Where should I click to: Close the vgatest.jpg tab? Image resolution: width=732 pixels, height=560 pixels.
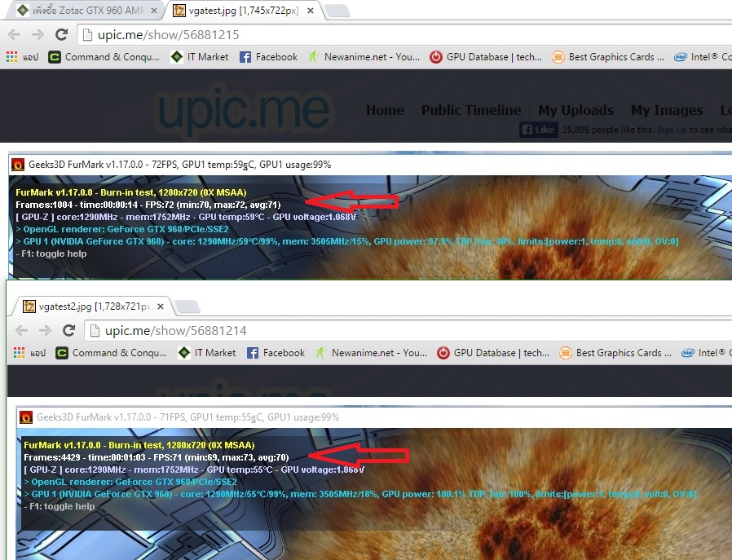[x=311, y=11]
